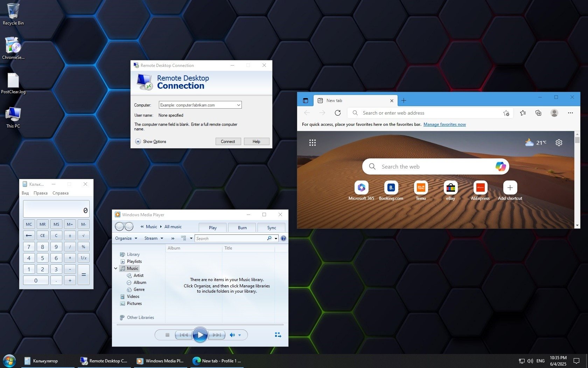The image size is (588, 368).
Task: Click the Windows Media Player help icon
Action: coord(283,238)
